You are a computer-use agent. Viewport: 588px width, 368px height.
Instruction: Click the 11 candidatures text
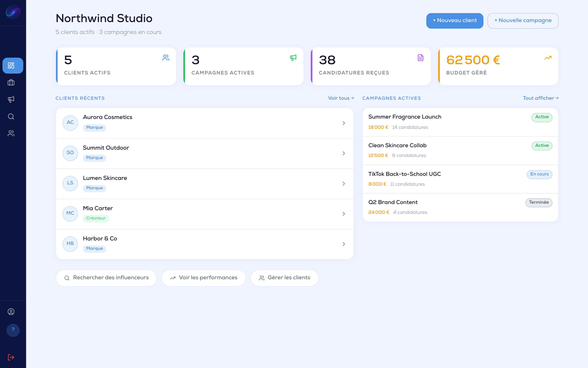click(x=408, y=184)
